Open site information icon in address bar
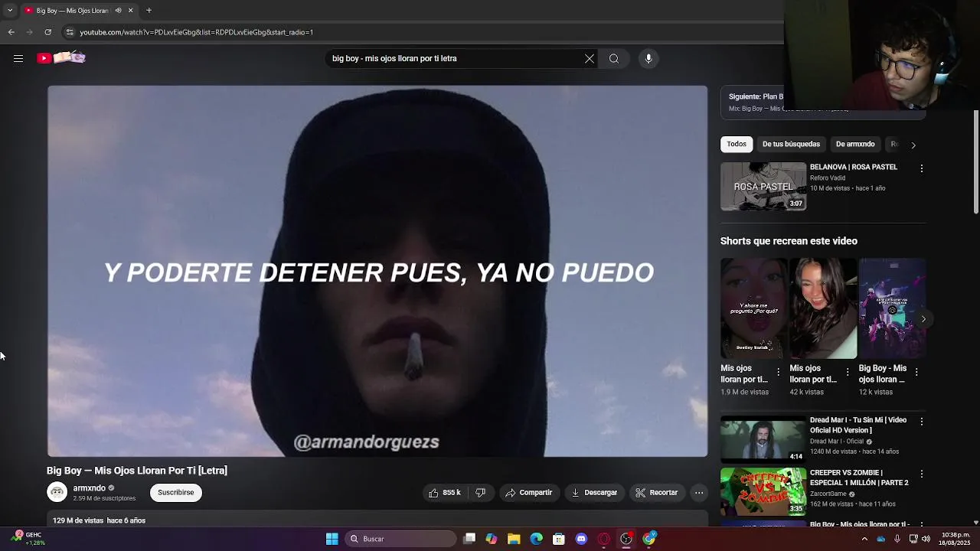Image resolution: width=980 pixels, height=551 pixels. pos(70,32)
